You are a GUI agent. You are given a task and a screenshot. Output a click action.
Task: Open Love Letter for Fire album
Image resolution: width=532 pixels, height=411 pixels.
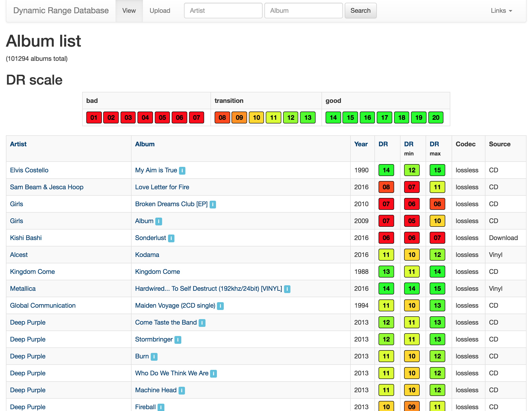[162, 187]
